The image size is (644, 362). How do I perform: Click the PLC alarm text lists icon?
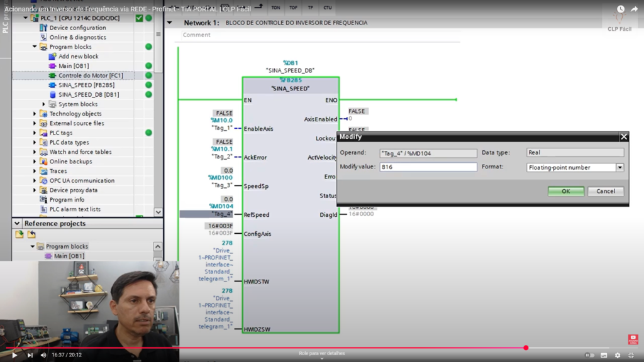pyautogui.click(x=43, y=209)
